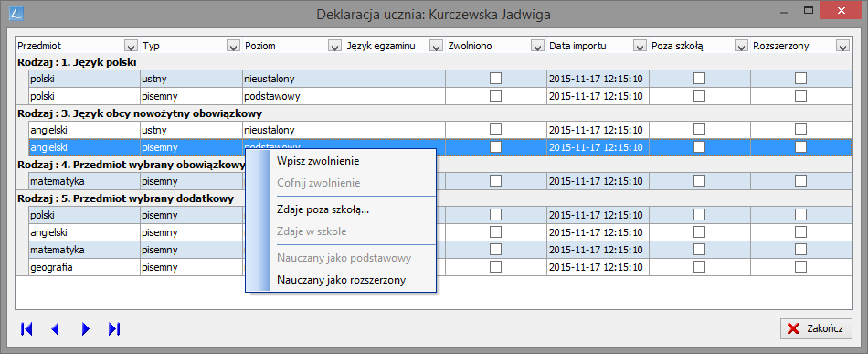Select the podstawowy level cell of polski

click(x=293, y=96)
